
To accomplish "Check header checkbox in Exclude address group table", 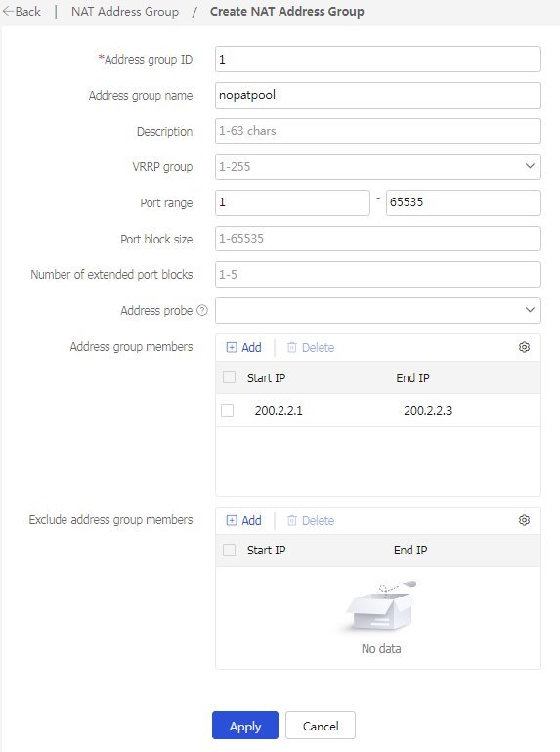I will (229, 551).
